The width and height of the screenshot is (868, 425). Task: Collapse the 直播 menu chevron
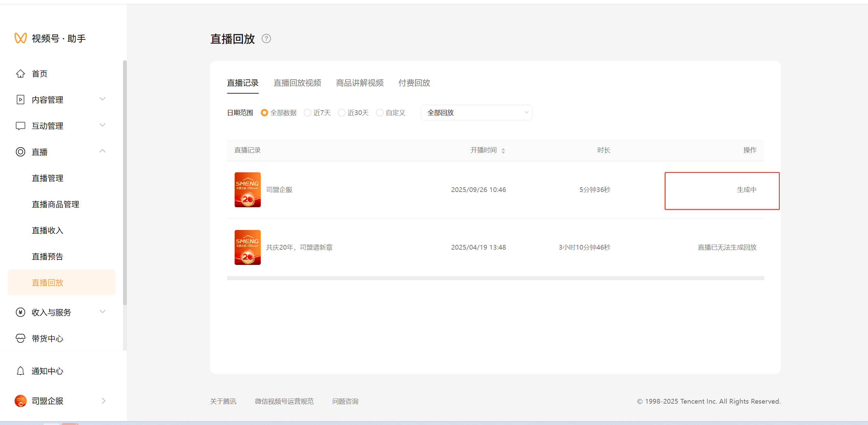click(x=102, y=151)
